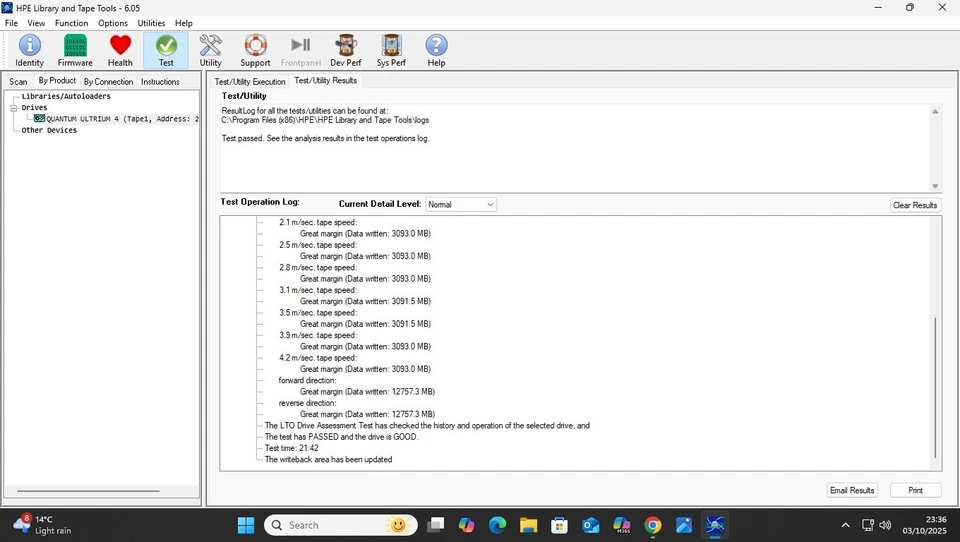Click the 'forward direction:' log entry
This screenshot has height=542, width=960.
(x=307, y=380)
